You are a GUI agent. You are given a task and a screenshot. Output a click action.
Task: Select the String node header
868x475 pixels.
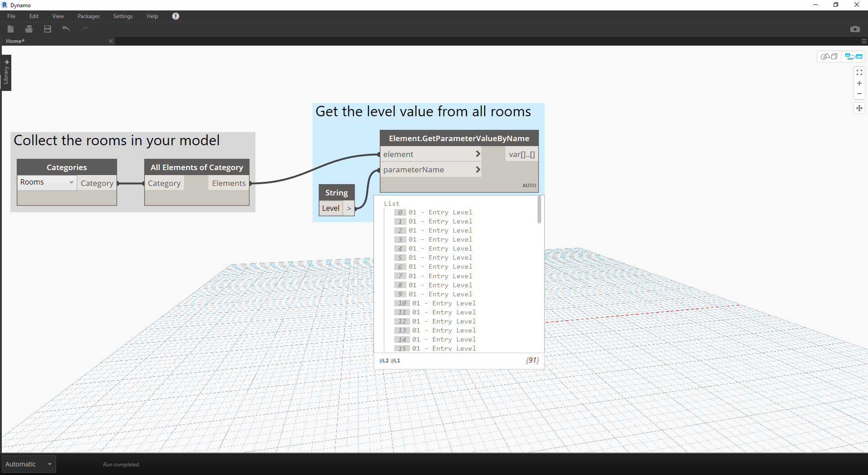coord(336,193)
